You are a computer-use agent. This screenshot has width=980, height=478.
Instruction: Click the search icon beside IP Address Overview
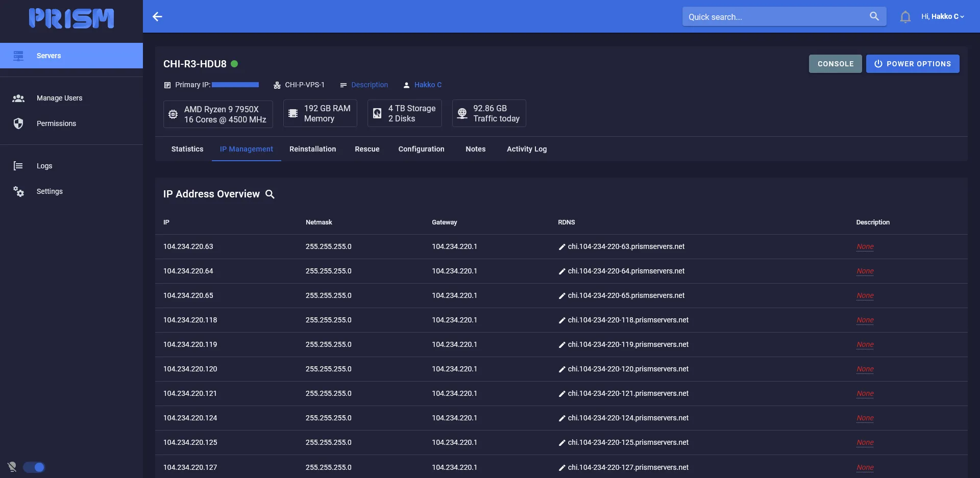coord(270,194)
